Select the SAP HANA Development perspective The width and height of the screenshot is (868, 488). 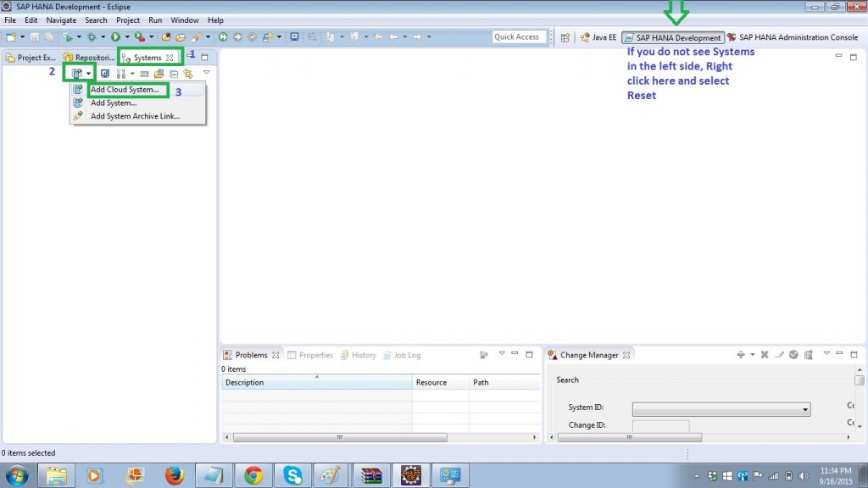(x=672, y=37)
